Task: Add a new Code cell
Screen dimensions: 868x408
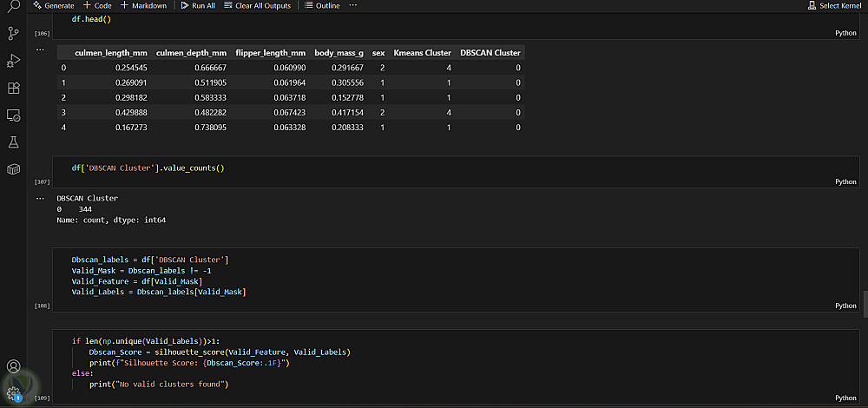Action: [97, 5]
